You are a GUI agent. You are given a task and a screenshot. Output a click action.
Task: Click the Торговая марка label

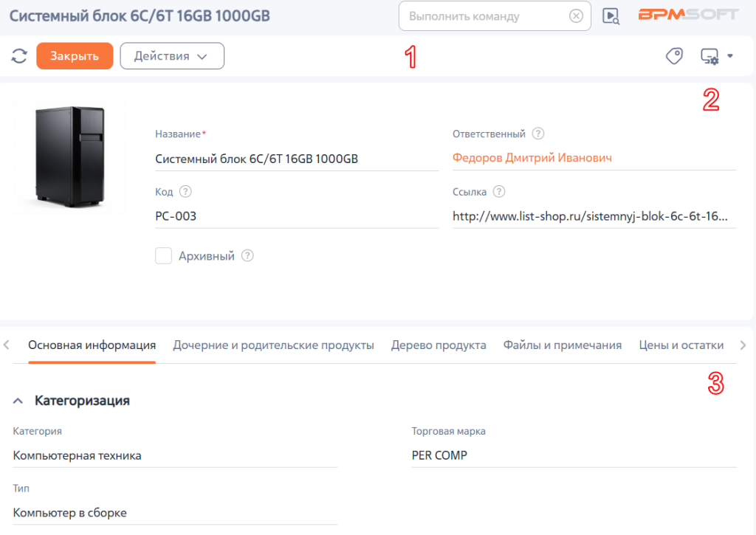tap(448, 431)
